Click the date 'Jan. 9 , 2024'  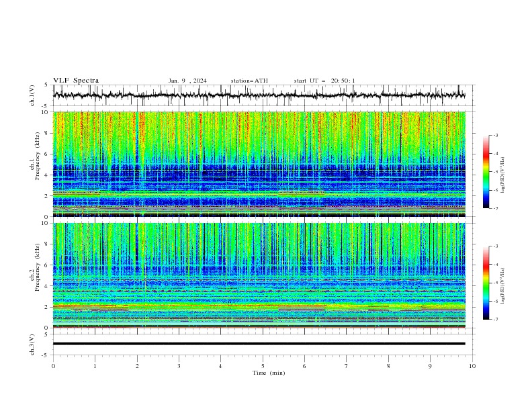click(x=187, y=81)
